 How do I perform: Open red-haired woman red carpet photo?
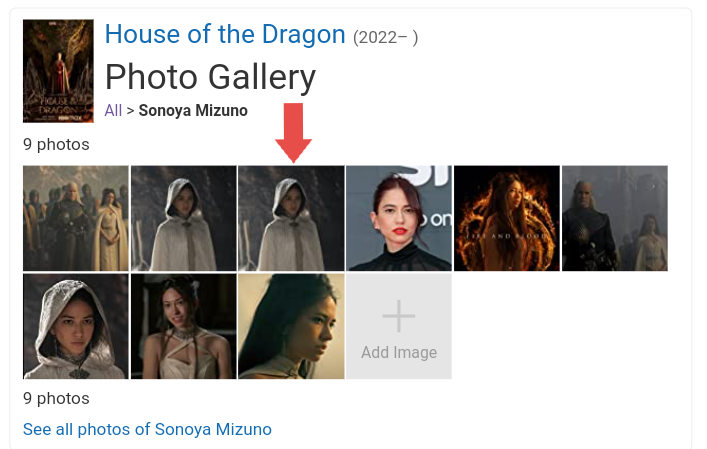point(398,218)
